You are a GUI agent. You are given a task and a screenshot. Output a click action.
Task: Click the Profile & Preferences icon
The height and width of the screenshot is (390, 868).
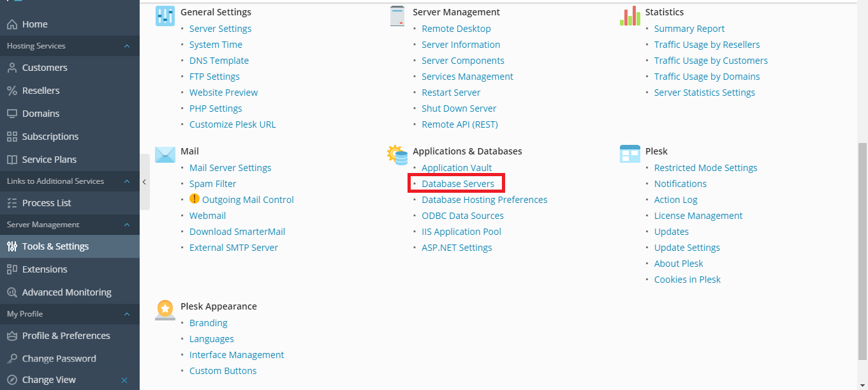(11, 336)
